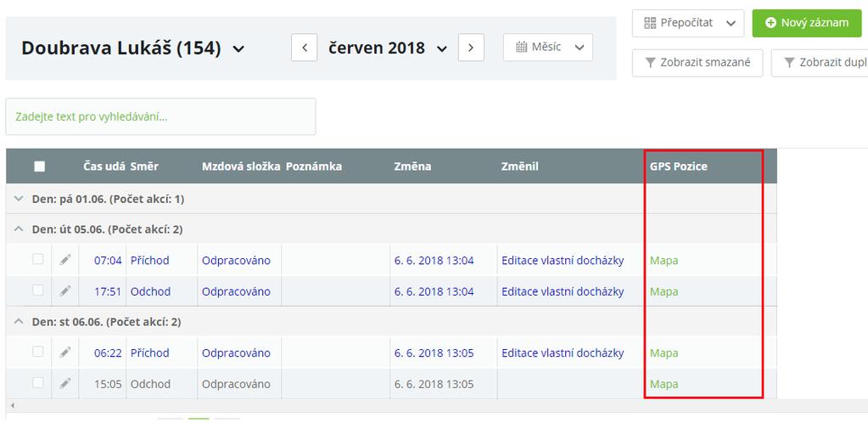Click Odchod in the 15:05 row
The width and height of the screenshot is (868, 423).
coord(150,384)
